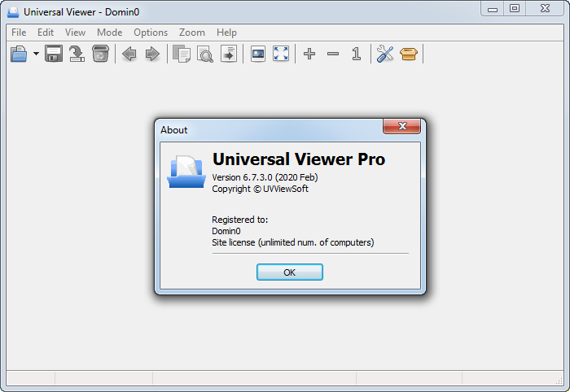Reset zoom to original size icon
570x392 pixels.
tap(357, 54)
